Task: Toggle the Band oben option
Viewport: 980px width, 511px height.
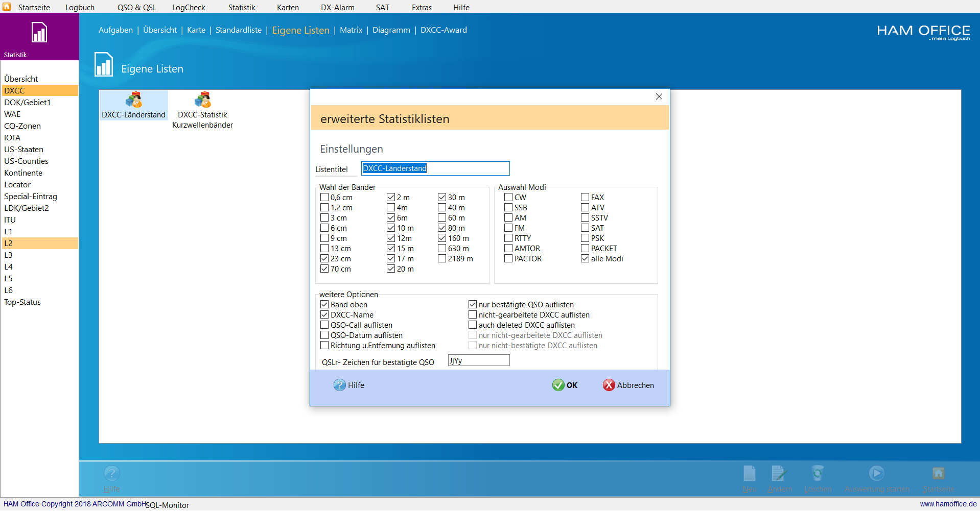Action: tap(324, 304)
